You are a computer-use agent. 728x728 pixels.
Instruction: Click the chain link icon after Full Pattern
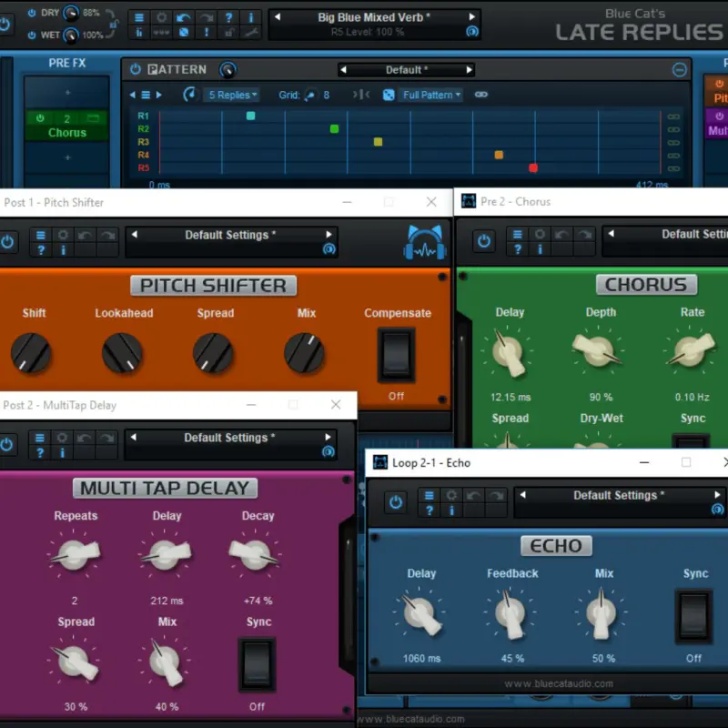coord(481,95)
